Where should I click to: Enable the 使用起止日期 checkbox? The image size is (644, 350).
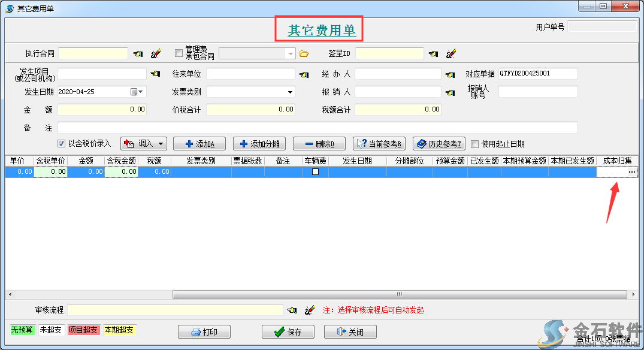click(x=476, y=143)
